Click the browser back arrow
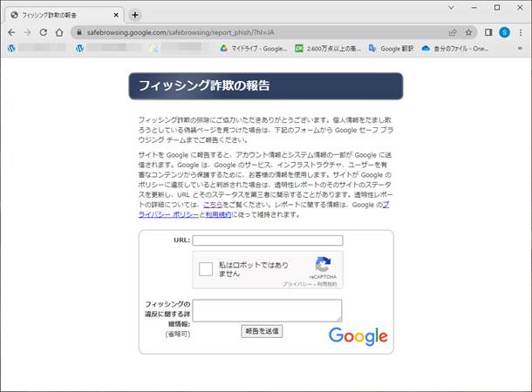 pyautogui.click(x=11, y=32)
